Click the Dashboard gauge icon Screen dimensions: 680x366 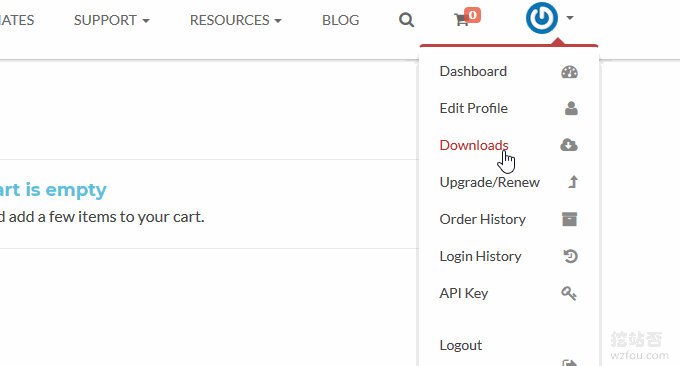[x=569, y=72]
